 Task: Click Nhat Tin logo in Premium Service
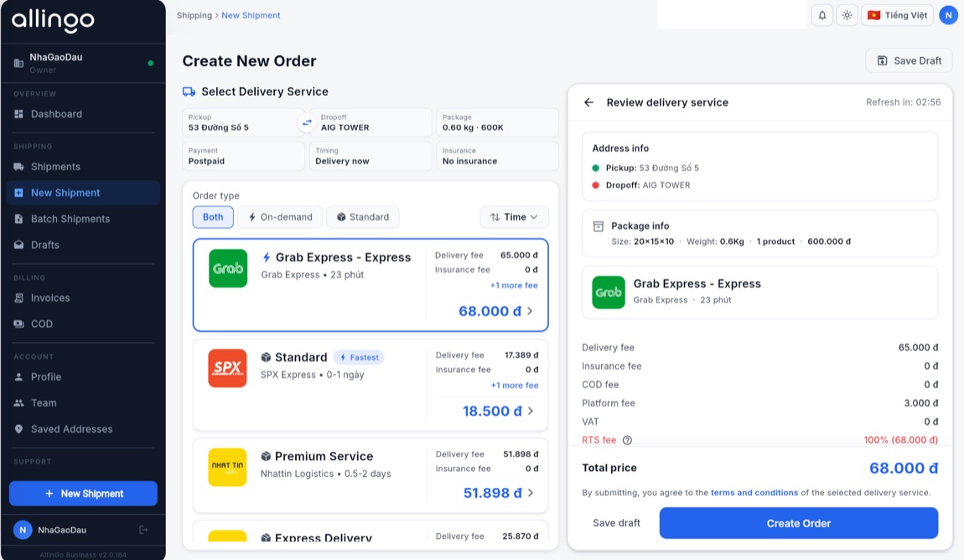coord(227,467)
